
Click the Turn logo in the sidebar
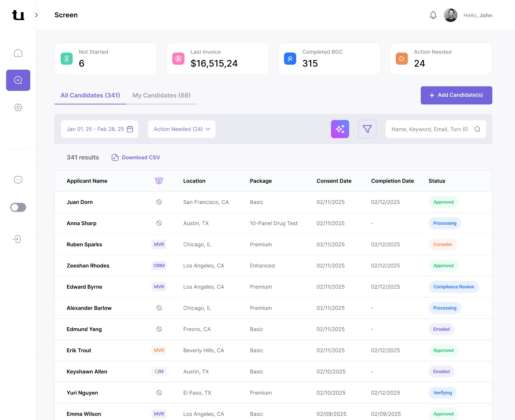coord(18,15)
